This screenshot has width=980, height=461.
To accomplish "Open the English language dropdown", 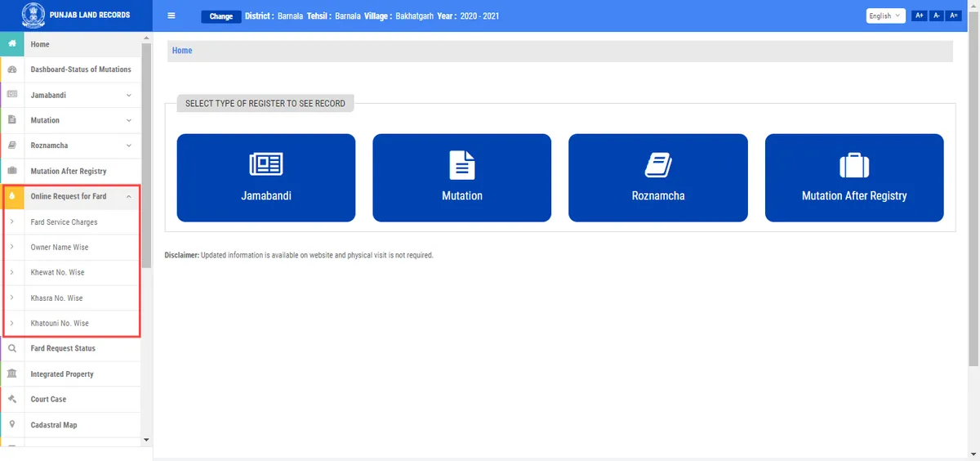I will [885, 16].
